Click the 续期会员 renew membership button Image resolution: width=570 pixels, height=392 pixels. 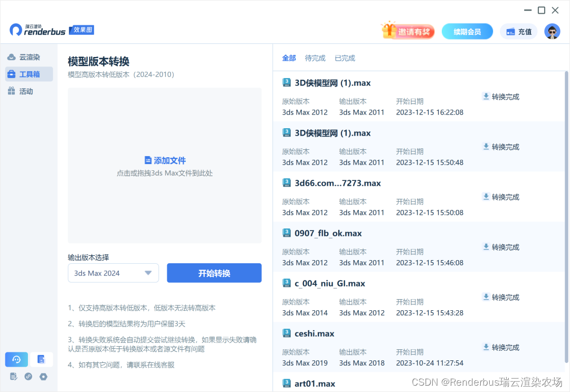467,32
